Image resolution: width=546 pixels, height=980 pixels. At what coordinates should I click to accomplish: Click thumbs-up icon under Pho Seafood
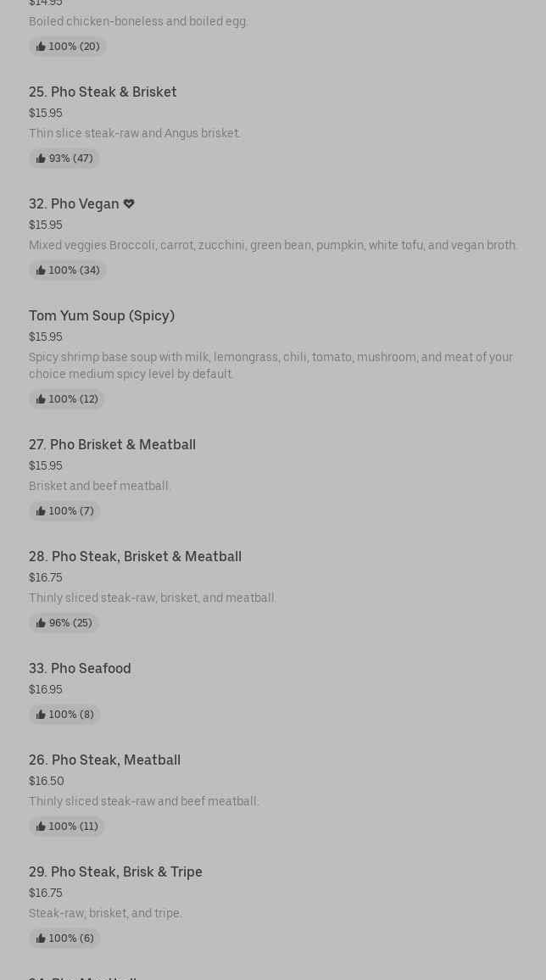[x=41, y=715]
